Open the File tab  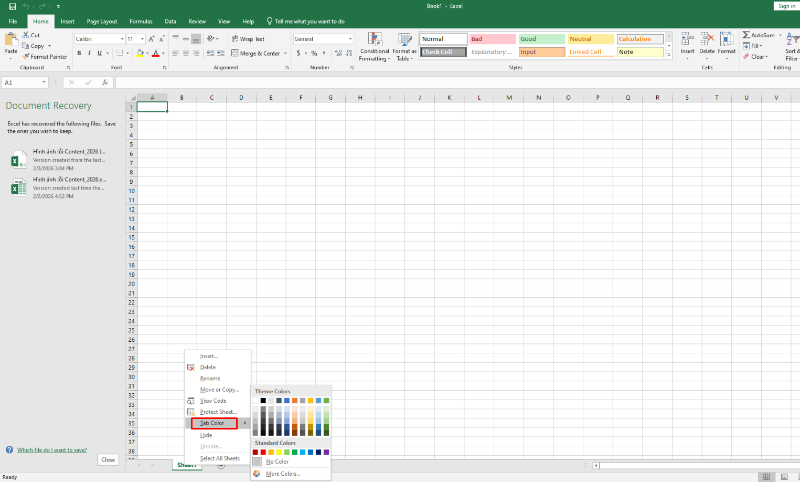(x=13, y=21)
